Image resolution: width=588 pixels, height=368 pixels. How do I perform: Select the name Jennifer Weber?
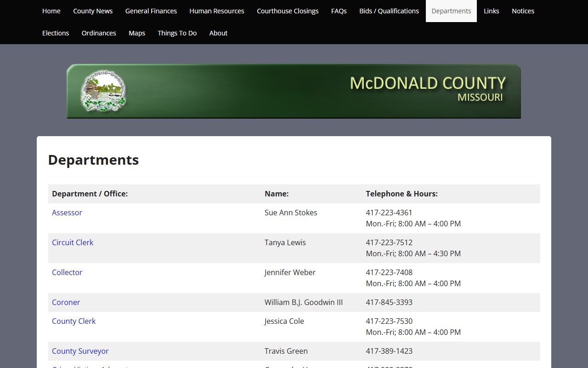tap(290, 272)
